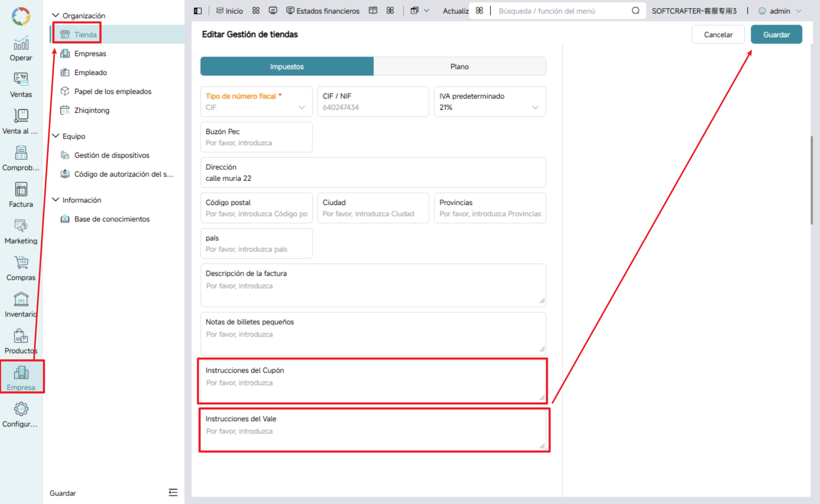The image size is (820, 504).
Task: Switch to the Plano tab
Action: coord(459,66)
